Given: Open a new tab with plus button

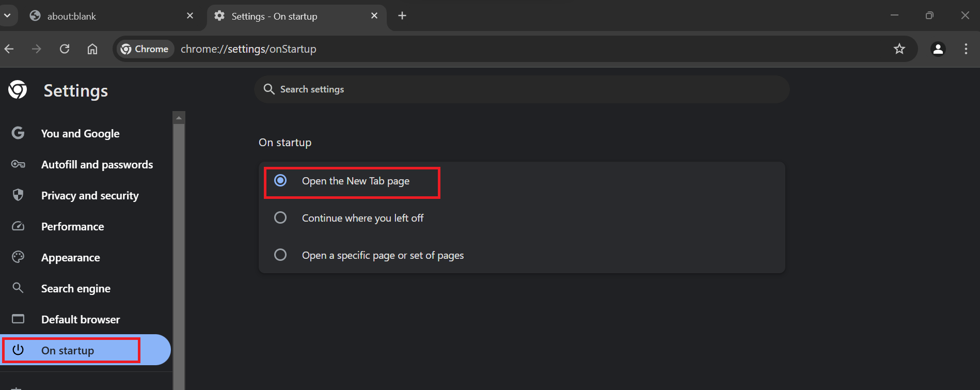Looking at the screenshot, I should point(402,15).
